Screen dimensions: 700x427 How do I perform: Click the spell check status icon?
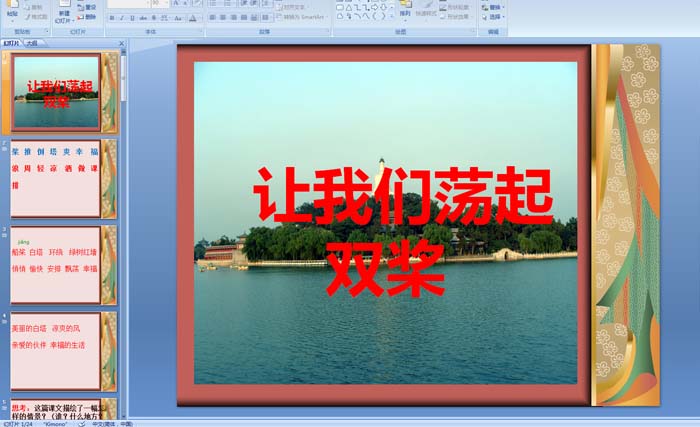[x=82, y=424]
